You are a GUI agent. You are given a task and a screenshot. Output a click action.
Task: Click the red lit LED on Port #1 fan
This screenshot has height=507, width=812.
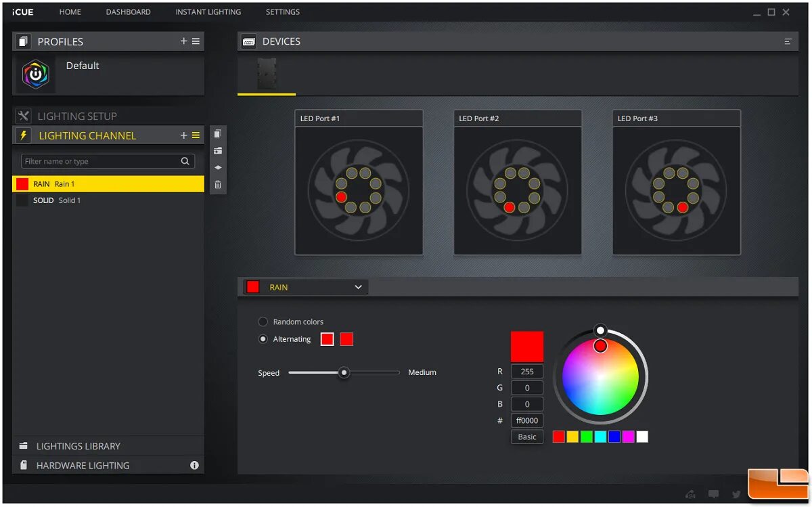pyautogui.click(x=342, y=196)
